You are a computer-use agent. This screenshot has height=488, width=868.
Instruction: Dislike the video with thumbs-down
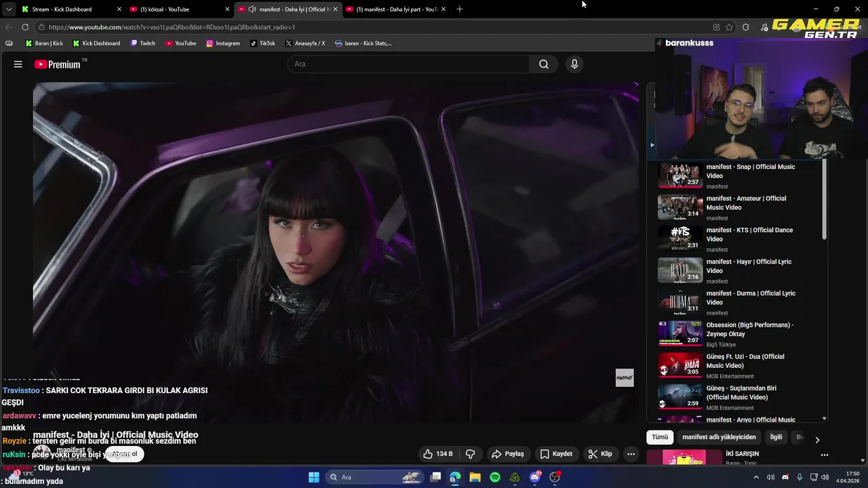click(470, 454)
